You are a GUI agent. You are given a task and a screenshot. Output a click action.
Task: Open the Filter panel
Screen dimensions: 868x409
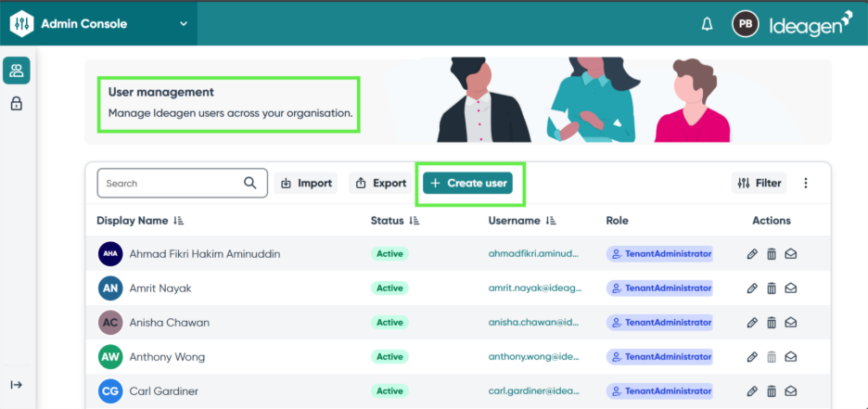coord(759,184)
